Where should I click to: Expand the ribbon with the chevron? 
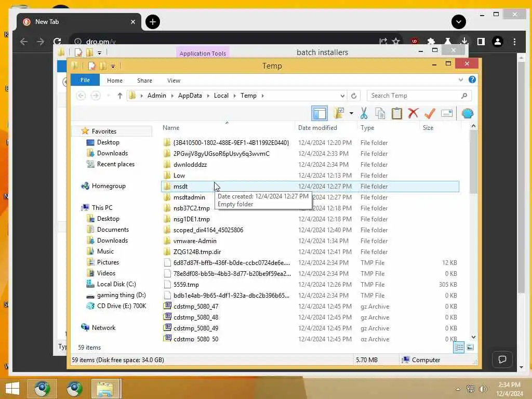tap(460, 79)
